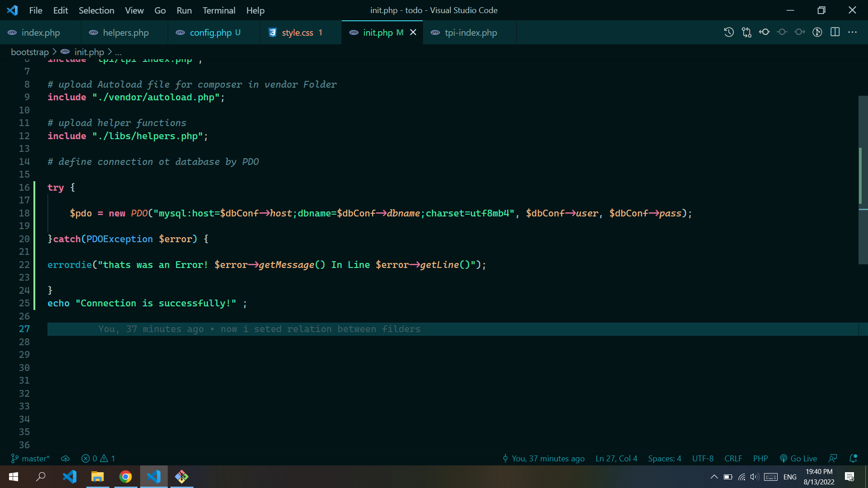
Task: Open the config.php tab
Action: (215, 33)
